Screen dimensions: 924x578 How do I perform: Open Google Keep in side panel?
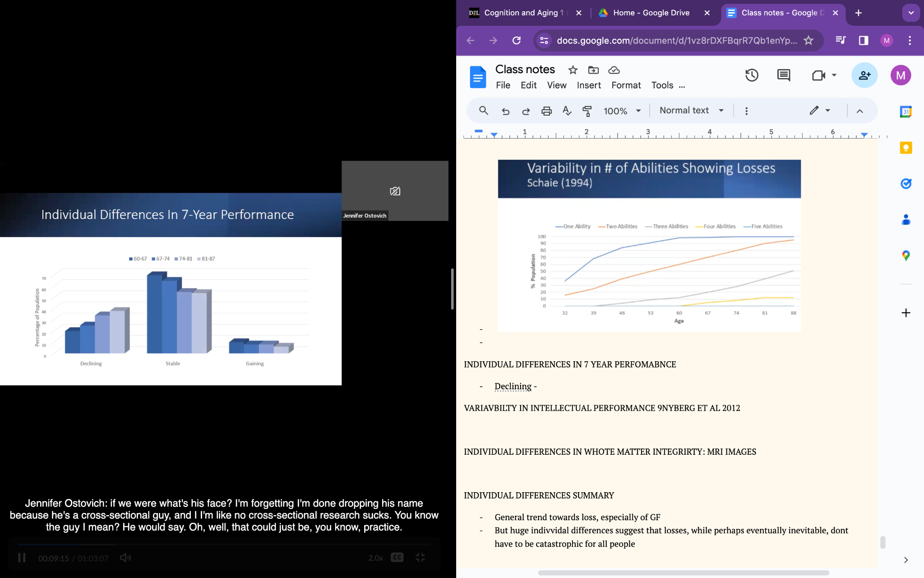click(906, 148)
